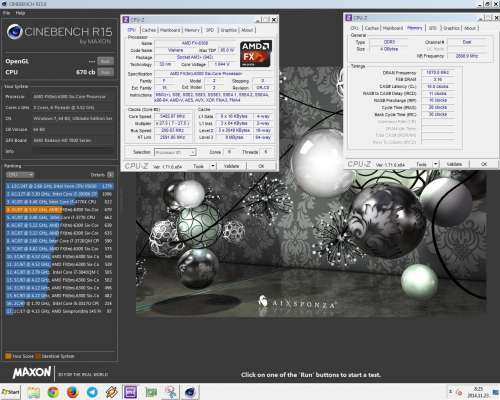
Task: Select the AMD Sempron ranking row
Action: (x=59, y=311)
